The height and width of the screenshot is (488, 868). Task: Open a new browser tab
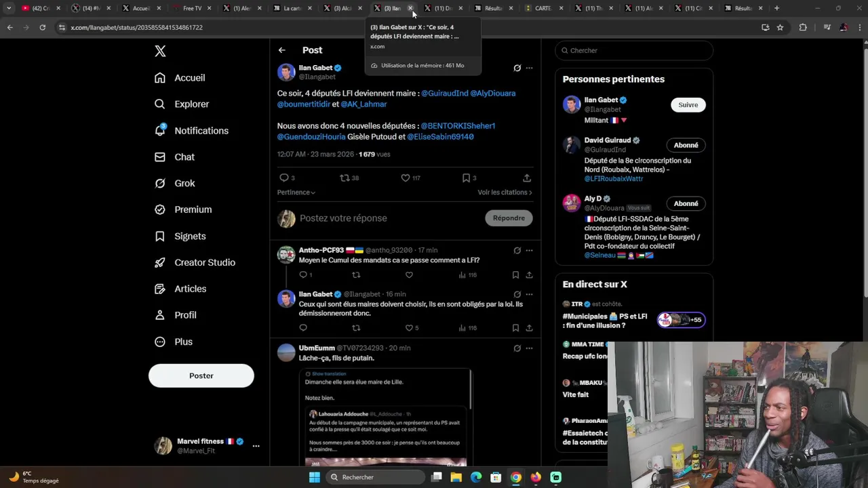click(776, 8)
